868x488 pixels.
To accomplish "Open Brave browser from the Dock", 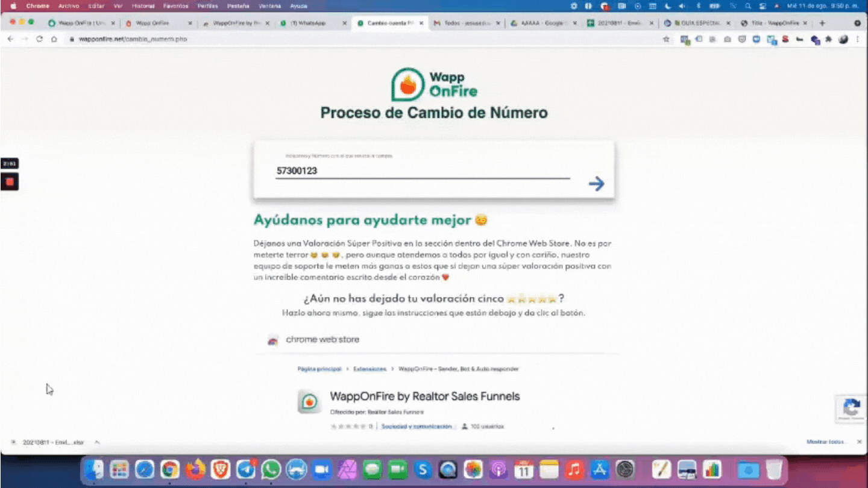I will pyautogui.click(x=221, y=469).
